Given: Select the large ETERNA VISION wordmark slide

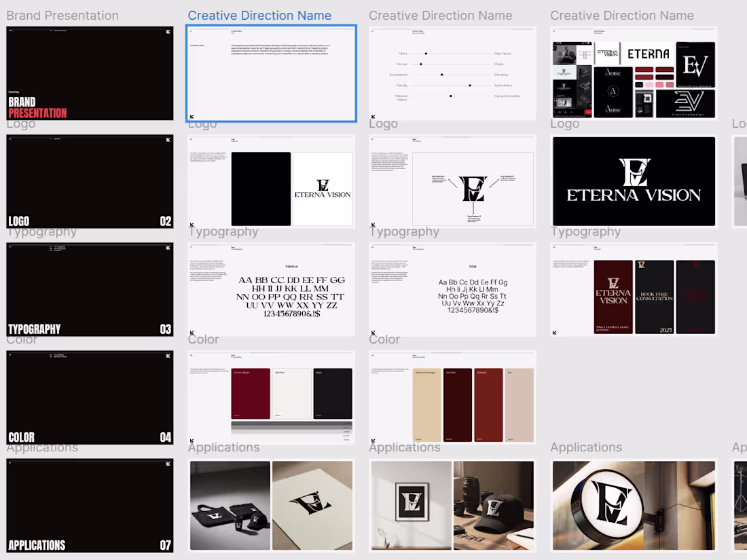Looking at the screenshot, I should tap(633, 181).
